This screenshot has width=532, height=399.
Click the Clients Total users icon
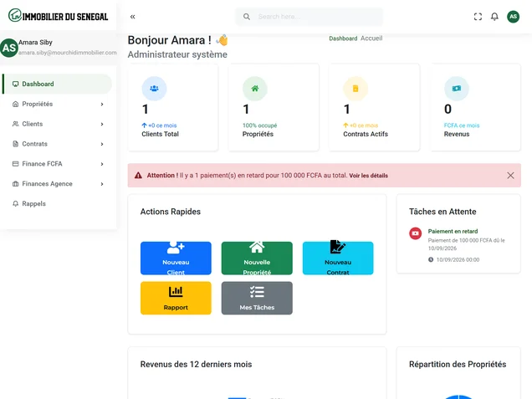tap(154, 89)
